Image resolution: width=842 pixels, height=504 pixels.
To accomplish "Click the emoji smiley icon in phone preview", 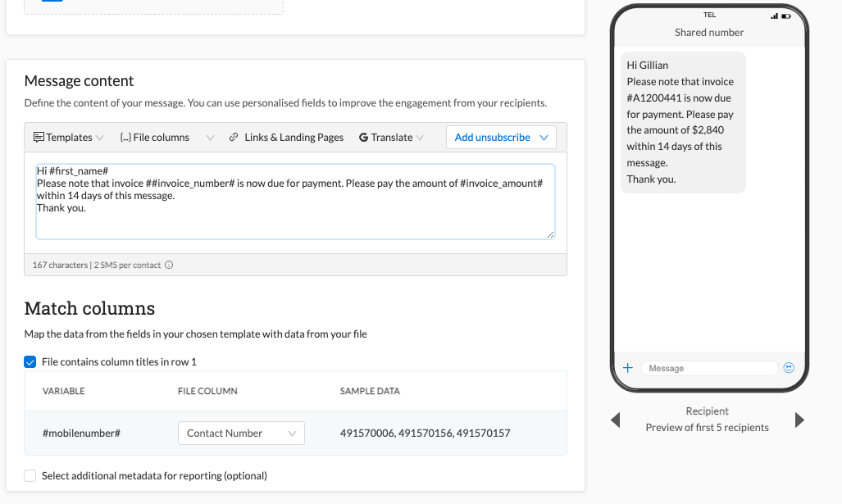I will (789, 368).
